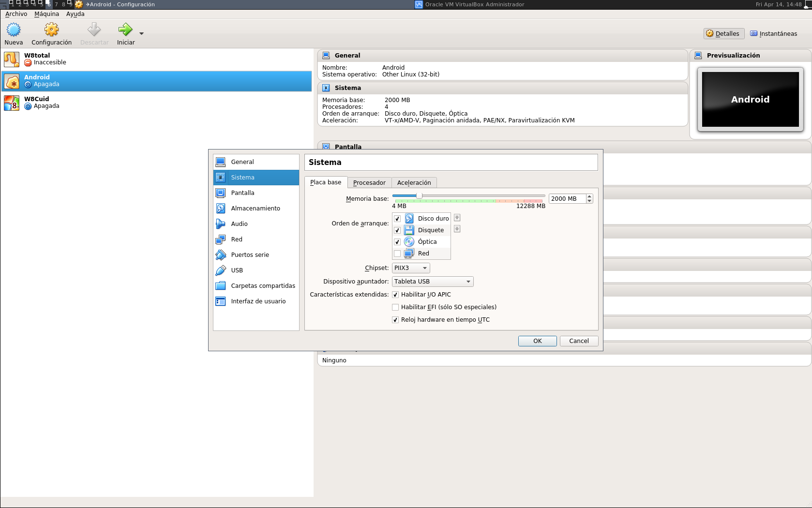Open the Chipset PIIX3 dropdown

[x=411, y=268]
